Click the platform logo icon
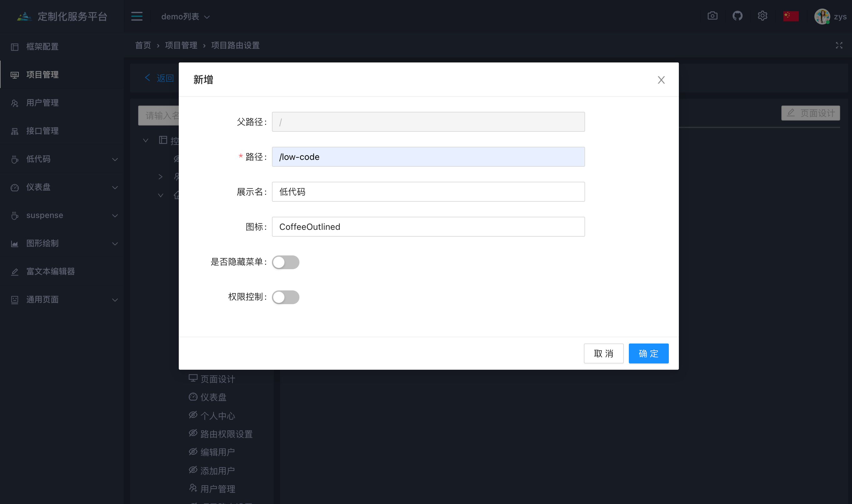This screenshot has height=504, width=852. 24,16
